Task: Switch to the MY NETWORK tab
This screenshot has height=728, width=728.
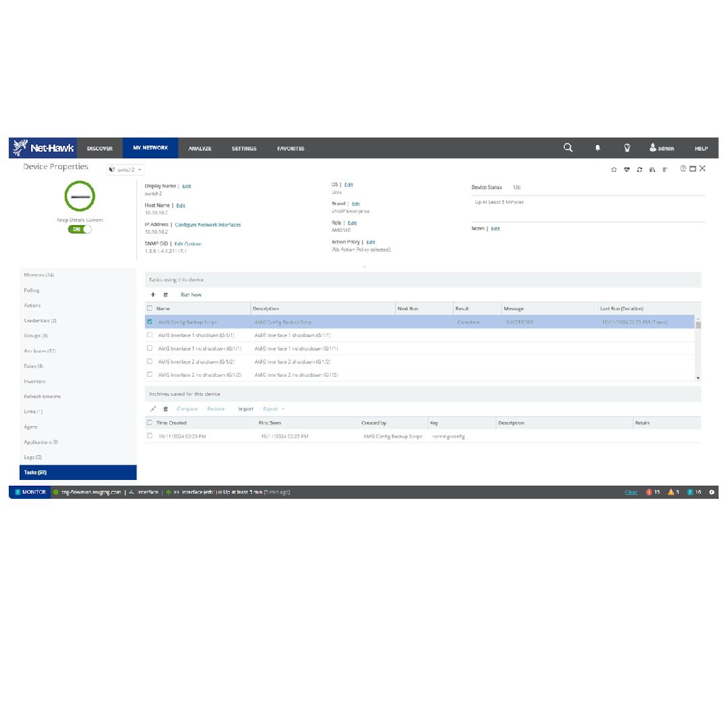Action: [150, 148]
